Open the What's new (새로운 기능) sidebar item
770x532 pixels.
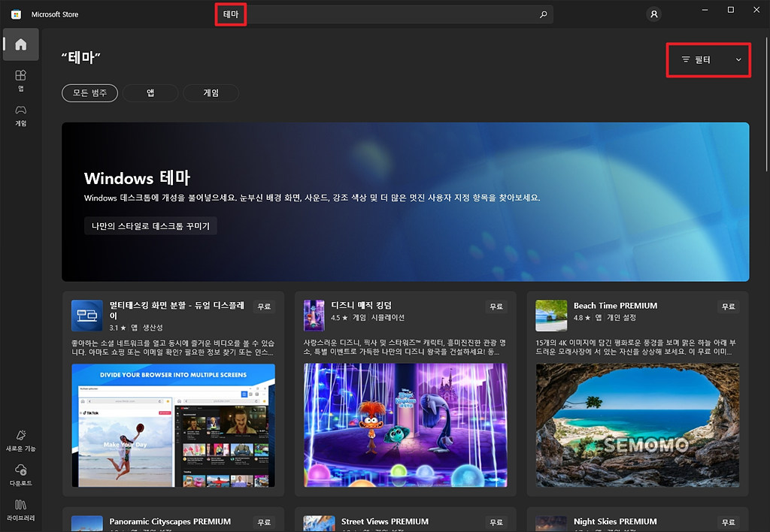tap(20, 441)
